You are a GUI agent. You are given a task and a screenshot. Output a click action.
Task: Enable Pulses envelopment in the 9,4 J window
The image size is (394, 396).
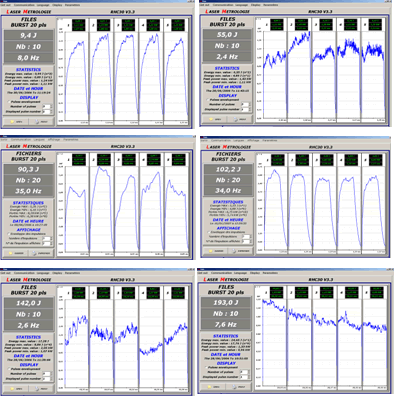8,102
